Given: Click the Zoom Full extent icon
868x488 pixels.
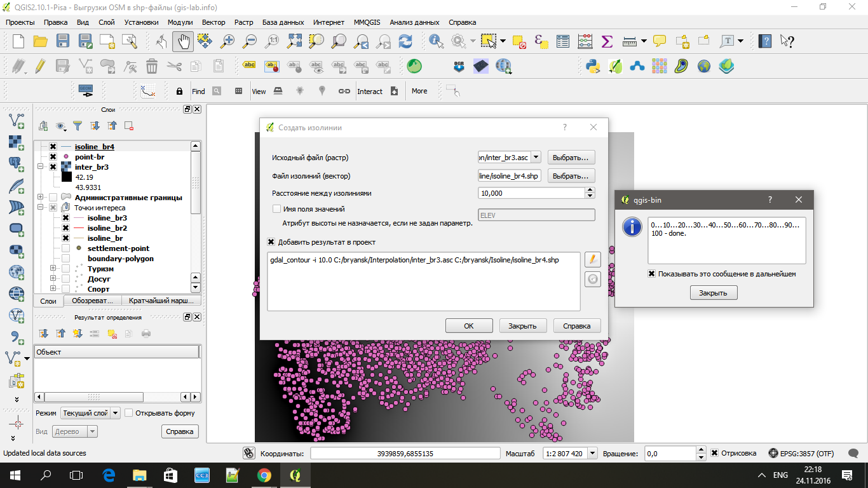Looking at the screenshot, I should click(x=294, y=41).
